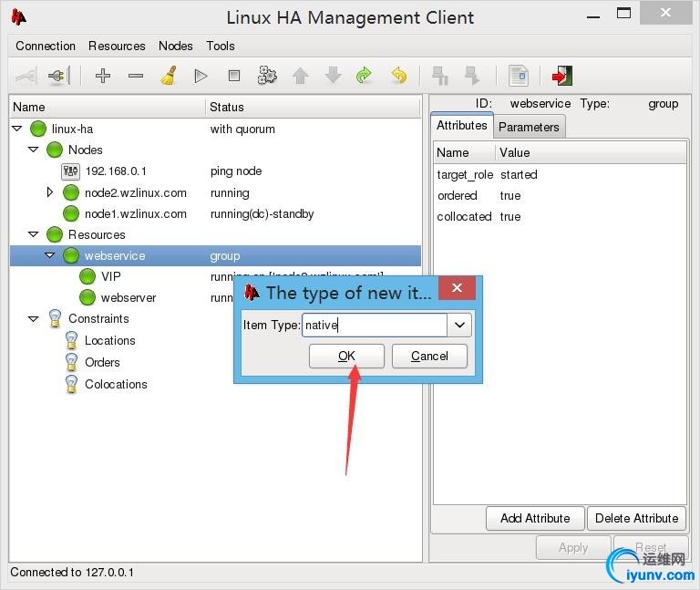Open the Item Type dropdown arrow
The width and height of the screenshot is (700, 590).
[x=459, y=326]
